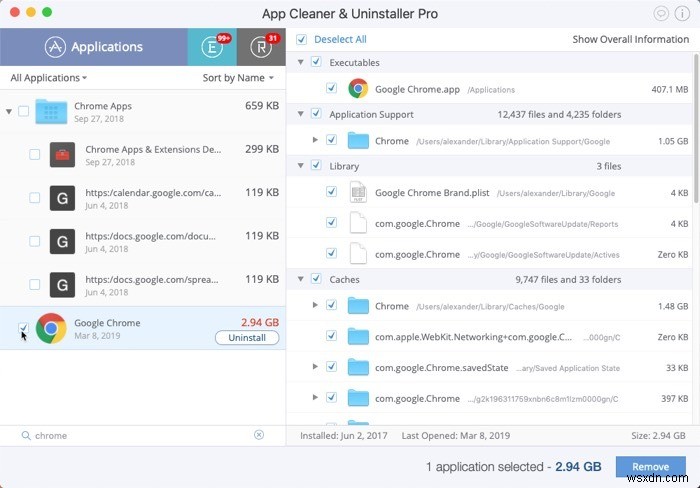The image size is (700, 488).
Task: Click the Google Chrome logo in app list
Action: click(x=51, y=328)
